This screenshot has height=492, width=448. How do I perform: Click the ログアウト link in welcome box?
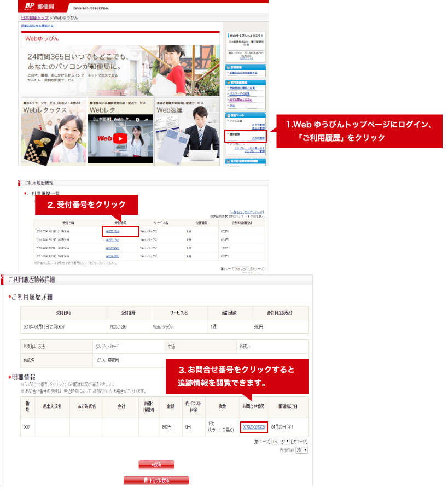point(246,59)
